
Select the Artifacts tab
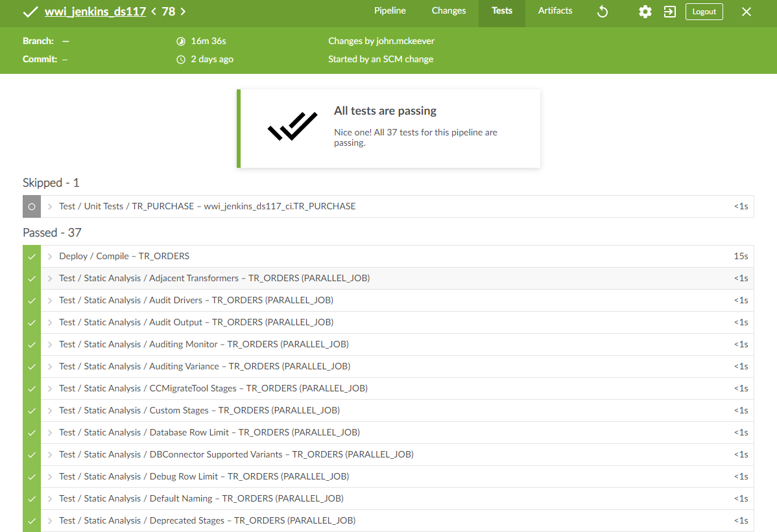(555, 11)
